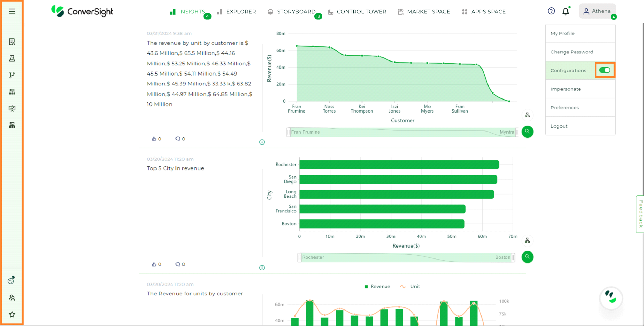Image resolution: width=644 pixels, height=326 pixels.
Task: Open My Profile from user menu
Action: tap(580, 33)
